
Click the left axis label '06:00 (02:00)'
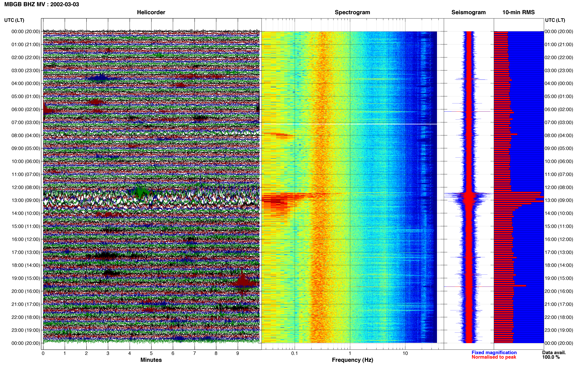click(x=26, y=109)
